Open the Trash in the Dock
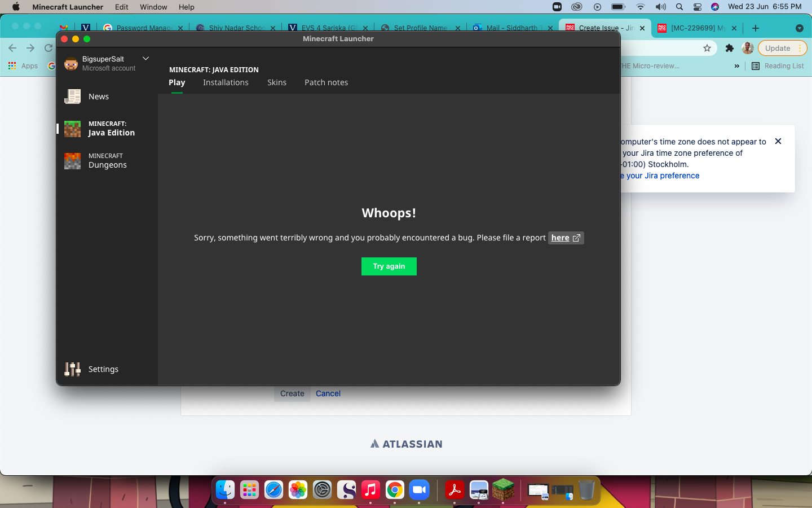The height and width of the screenshot is (508, 812). point(586,489)
